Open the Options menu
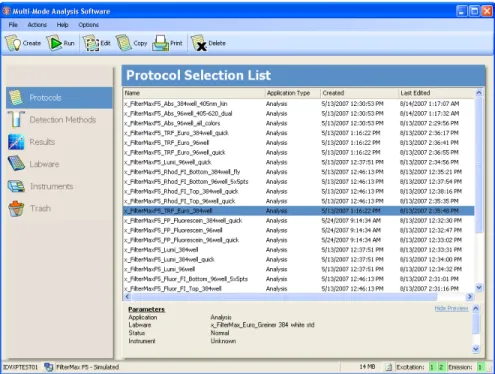 88,25
